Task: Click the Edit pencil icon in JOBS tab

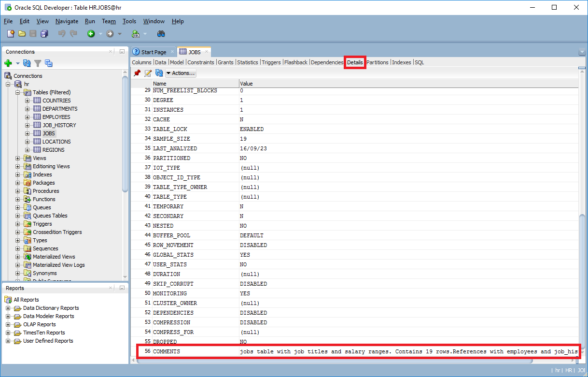Action: (148, 73)
